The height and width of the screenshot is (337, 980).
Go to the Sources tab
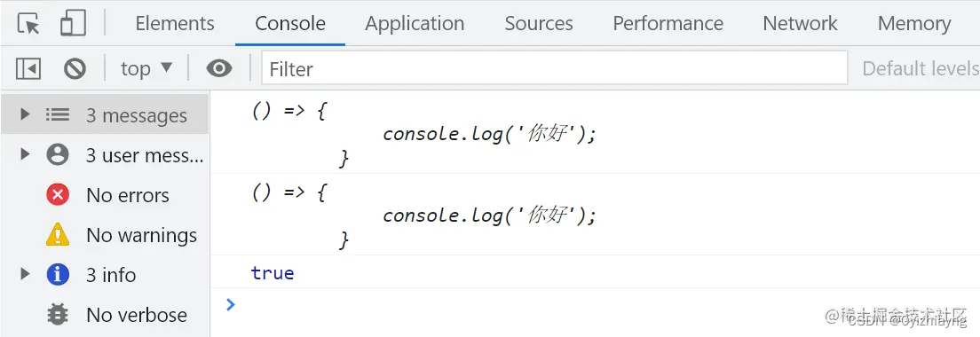click(539, 24)
